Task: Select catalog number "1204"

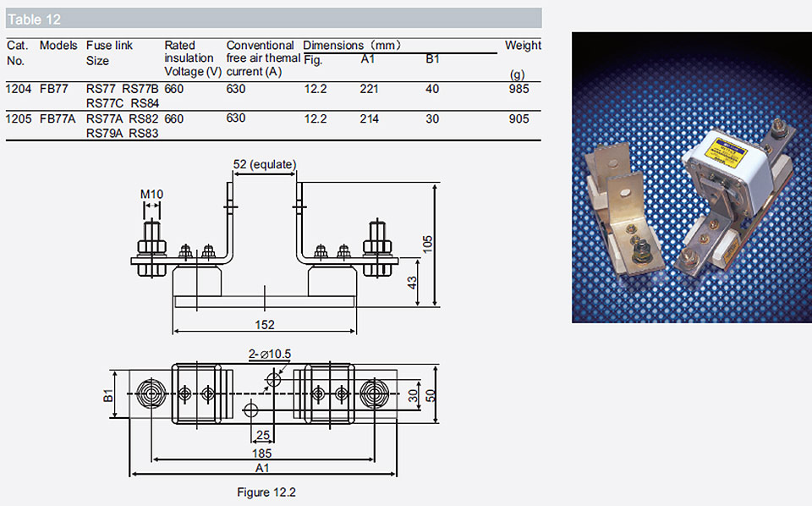Action: (x=19, y=89)
